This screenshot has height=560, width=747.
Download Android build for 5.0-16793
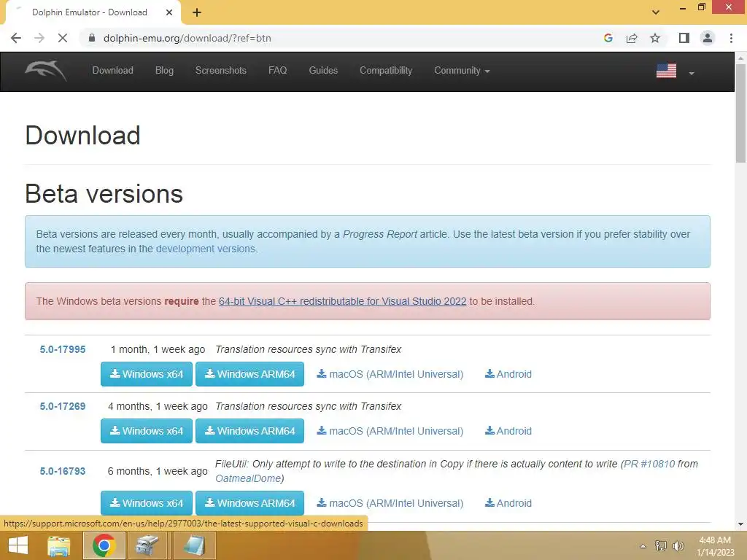(508, 503)
